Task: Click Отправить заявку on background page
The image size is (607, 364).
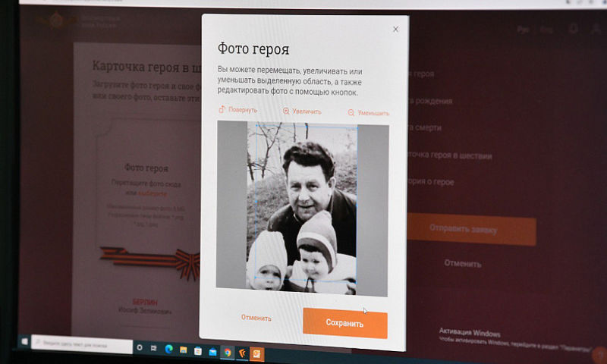Action: pos(471,229)
